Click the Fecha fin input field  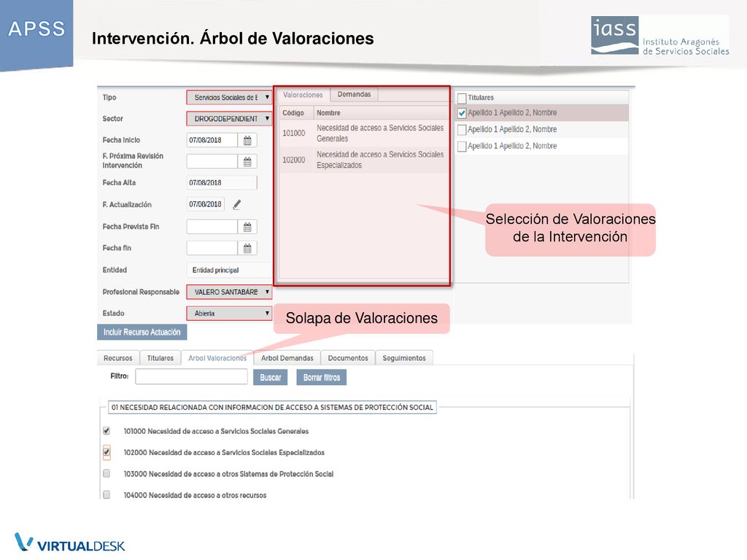[212, 248]
